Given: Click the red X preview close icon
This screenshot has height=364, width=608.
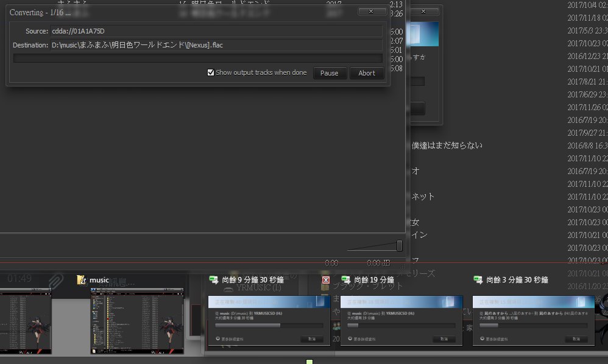Looking at the screenshot, I should (x=326, y=280).
